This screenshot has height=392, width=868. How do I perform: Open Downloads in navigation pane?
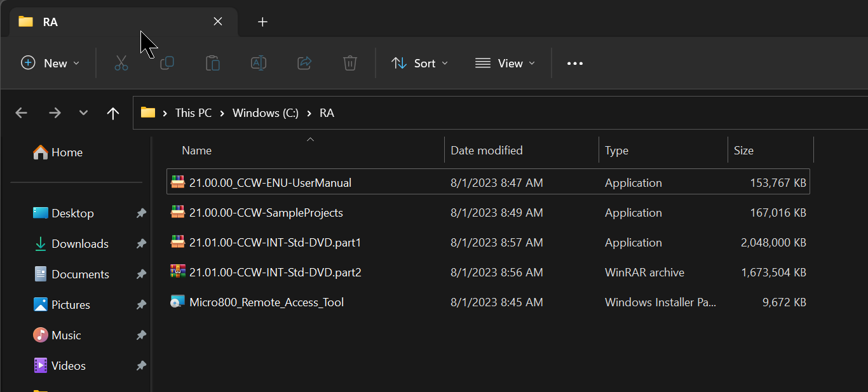71,244
